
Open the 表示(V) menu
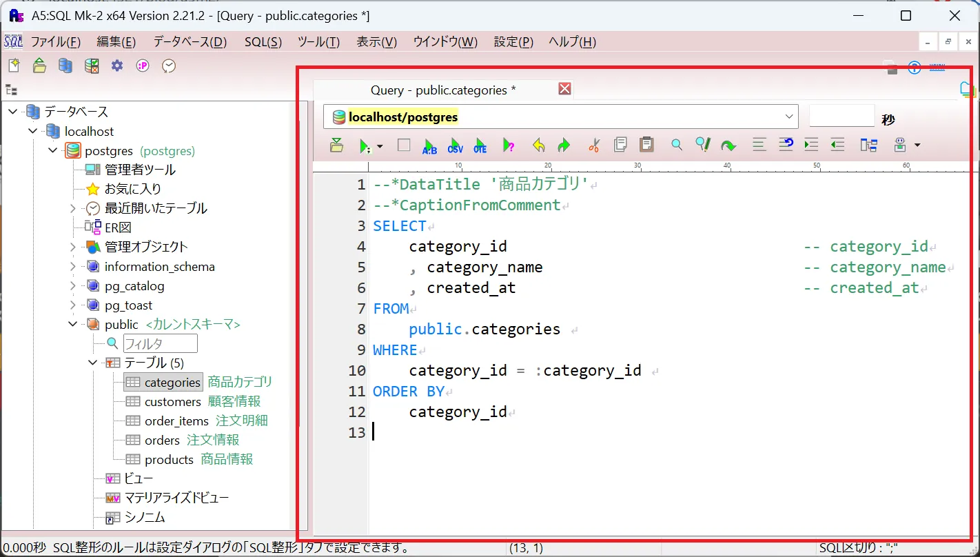tap(376, 42)
